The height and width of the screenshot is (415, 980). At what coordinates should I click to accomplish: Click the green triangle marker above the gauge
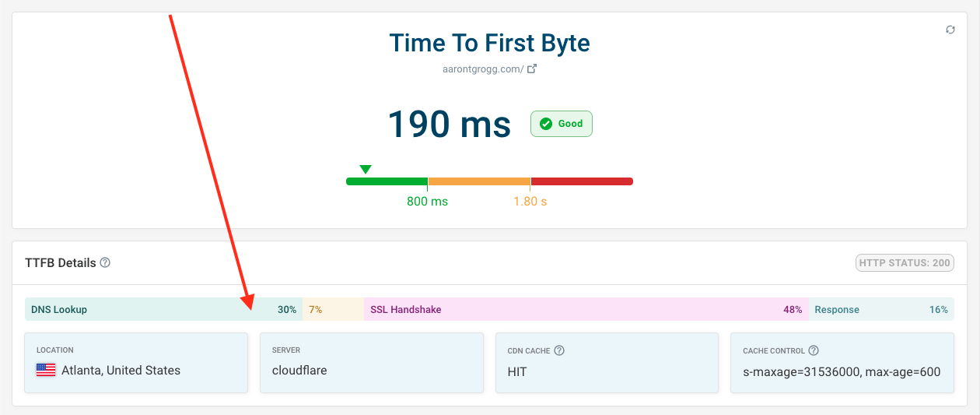(x=366, y=169)
